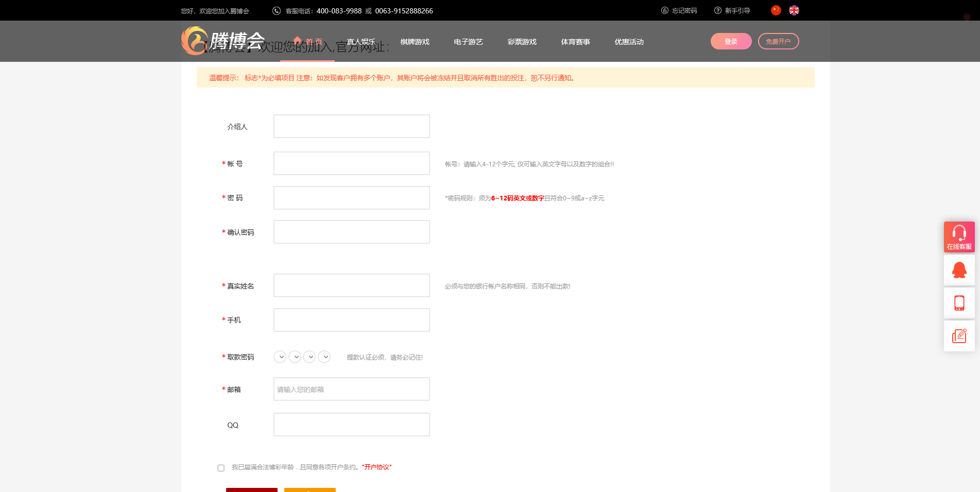Focus the 确认密码 input field
Viewport: 980px width, 492px height.
point(352,232)
